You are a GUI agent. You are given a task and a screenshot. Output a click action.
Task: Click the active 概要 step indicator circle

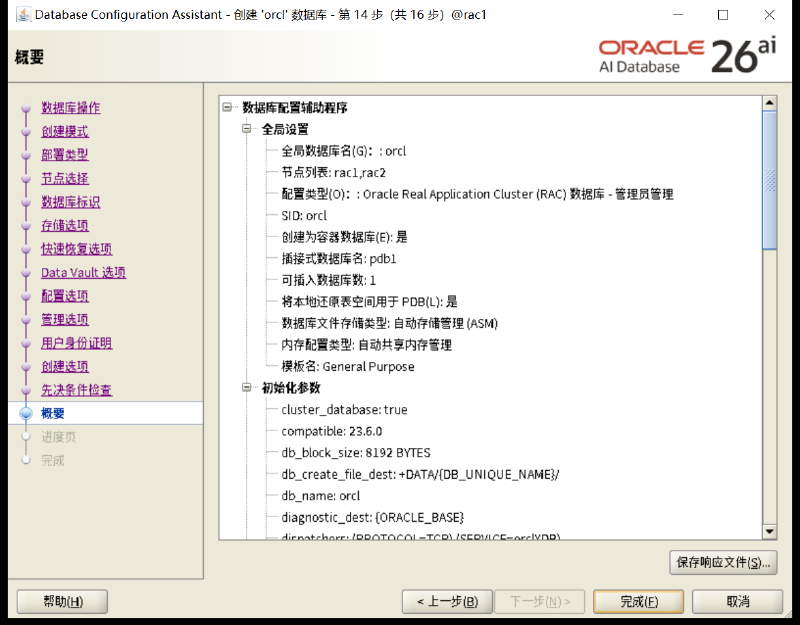pos(26,413)
